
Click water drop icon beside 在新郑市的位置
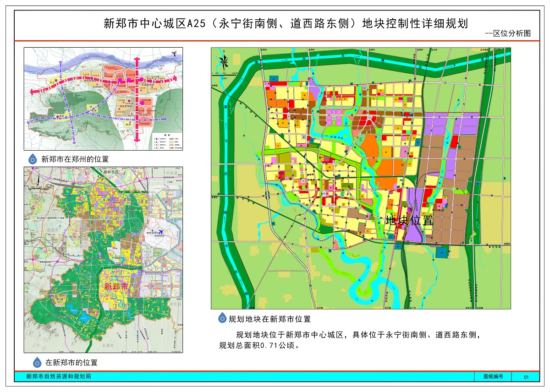[37, 363]
